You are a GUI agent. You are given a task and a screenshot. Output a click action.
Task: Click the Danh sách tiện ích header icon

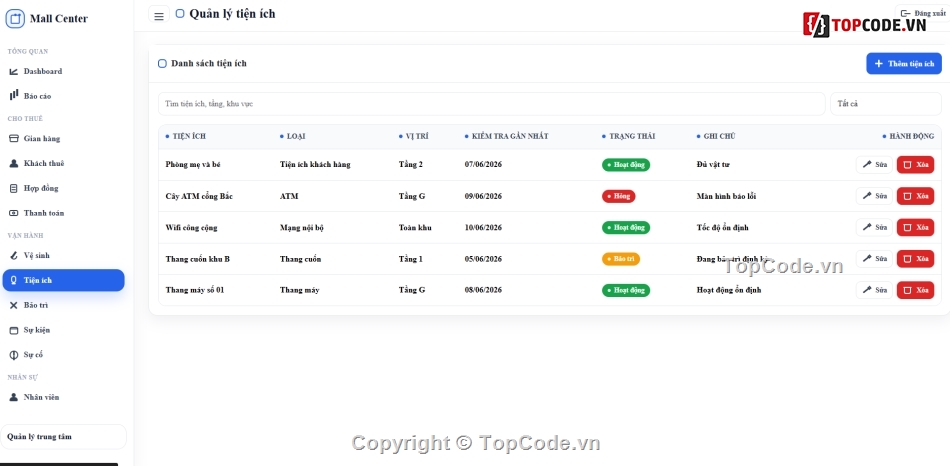point(162,64)
